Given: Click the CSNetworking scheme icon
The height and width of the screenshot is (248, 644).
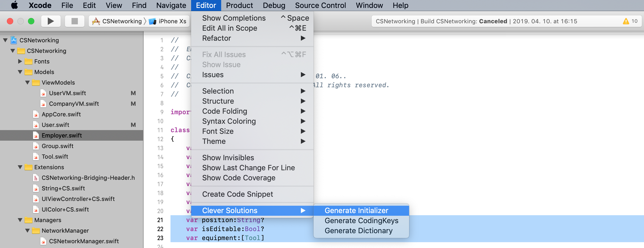Looking at the screenshot, I should [96, 21].
